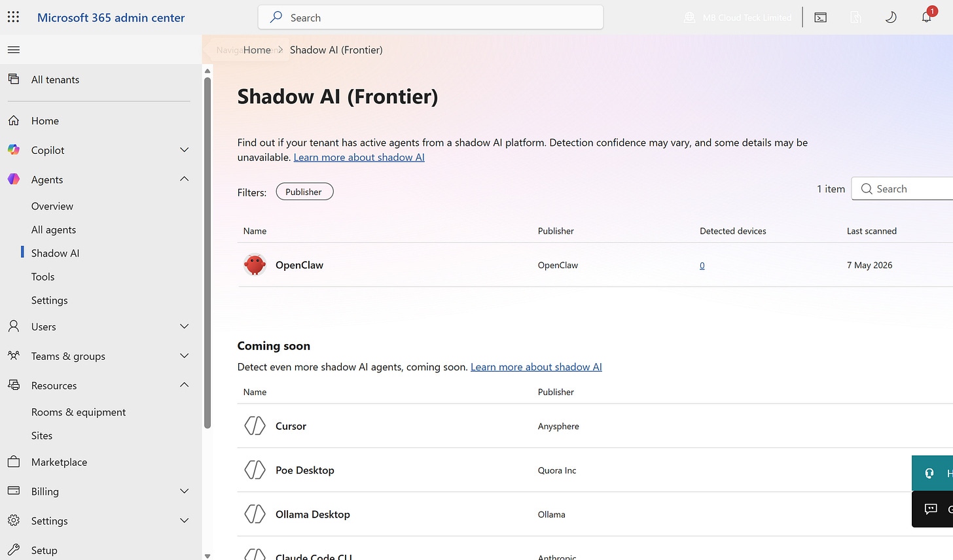
Task: Expand the Copilot navigation section
Action: (x=185, y=150)
